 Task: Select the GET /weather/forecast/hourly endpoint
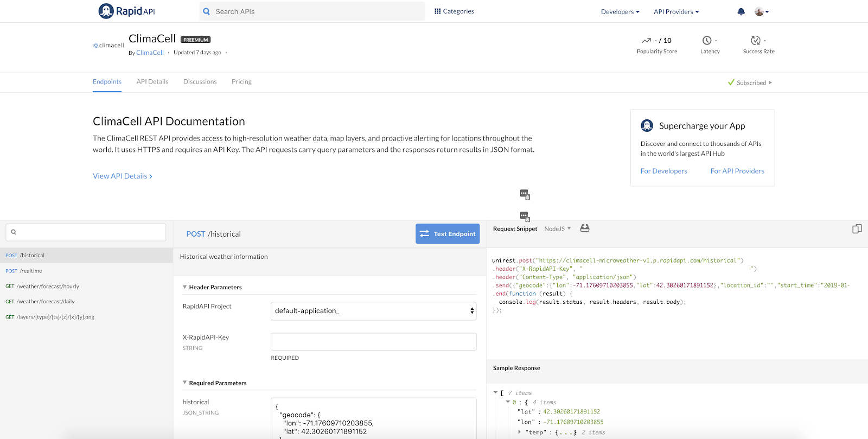tap(86, 287)
